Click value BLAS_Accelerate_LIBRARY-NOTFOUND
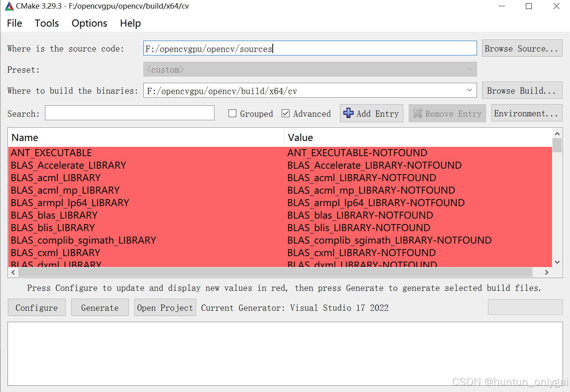 click(x=374, y=165)
